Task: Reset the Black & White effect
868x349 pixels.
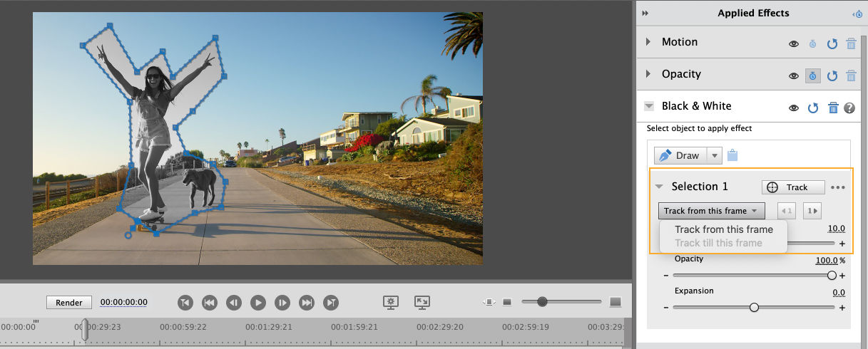Action: click(812, 108)
